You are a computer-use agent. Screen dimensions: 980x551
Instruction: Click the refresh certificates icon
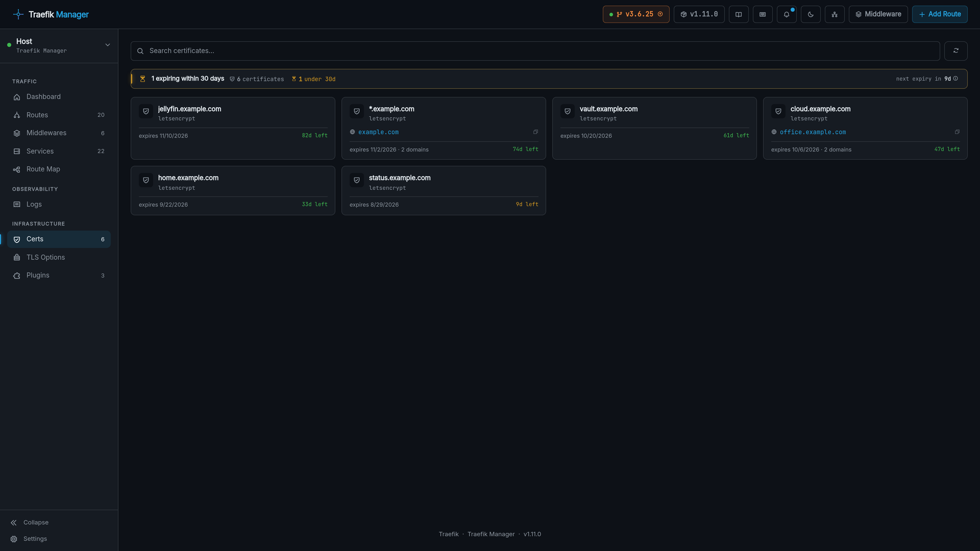click(x=955, y=51)
